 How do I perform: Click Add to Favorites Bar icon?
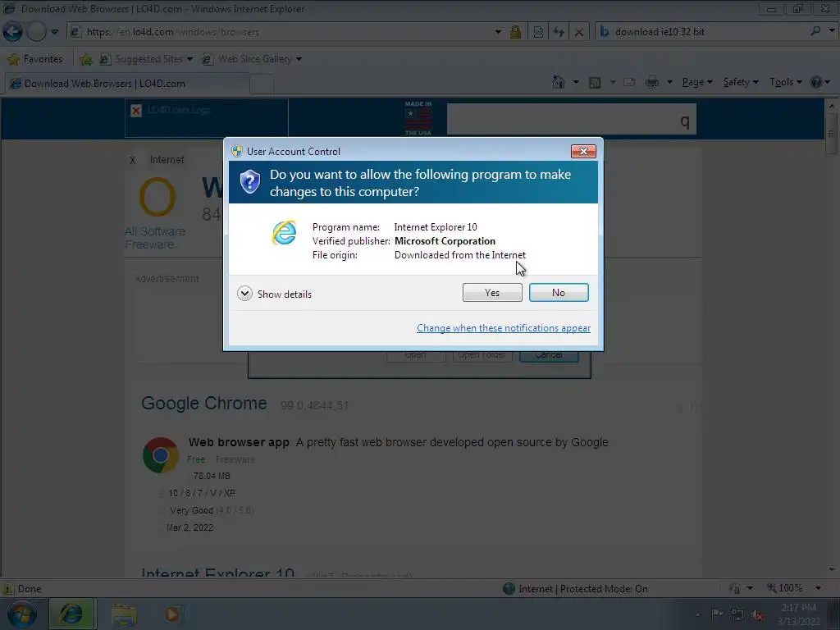click(85, 59)
